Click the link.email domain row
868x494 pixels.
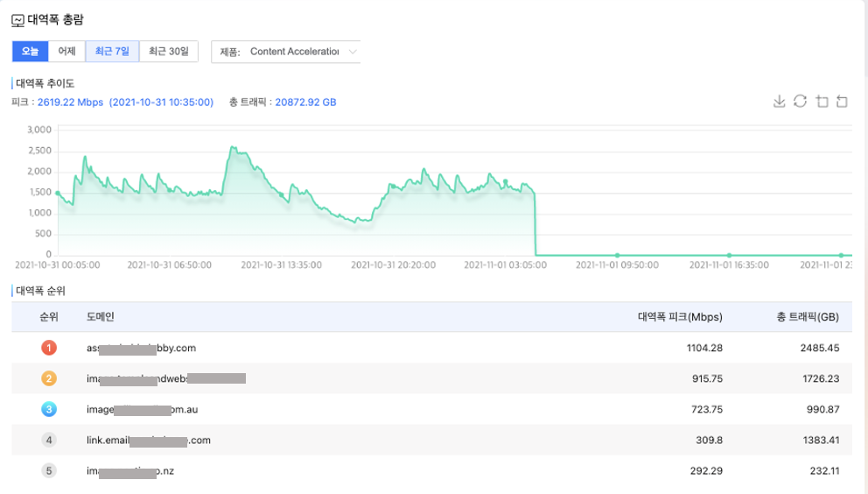149,440
